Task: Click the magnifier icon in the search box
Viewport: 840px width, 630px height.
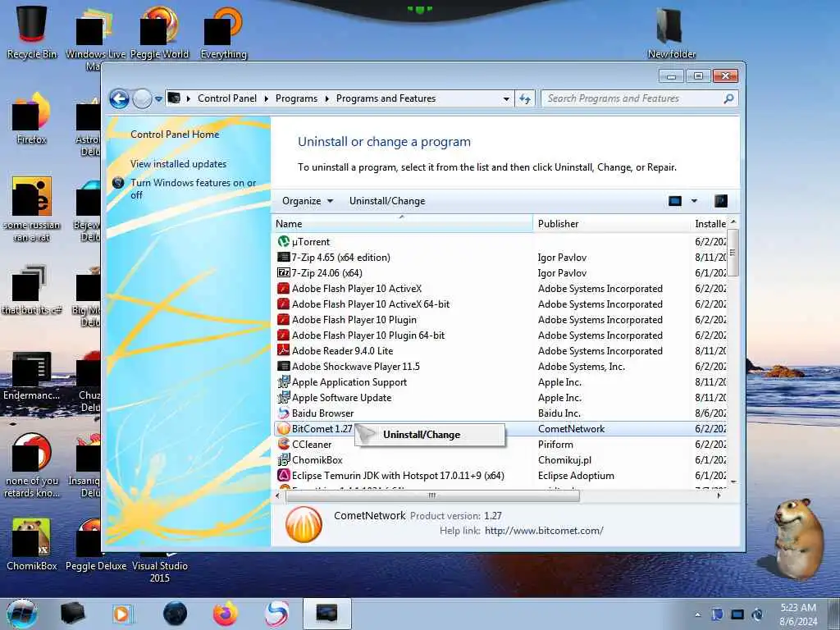Action: (728, 98)
